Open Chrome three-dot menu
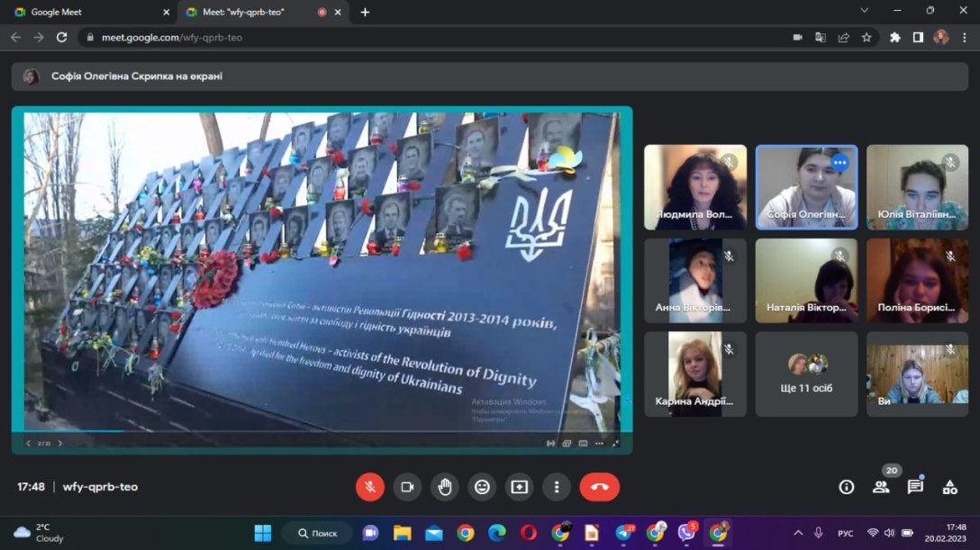Screen dimensions: 980x550 (x=965, y=38)
